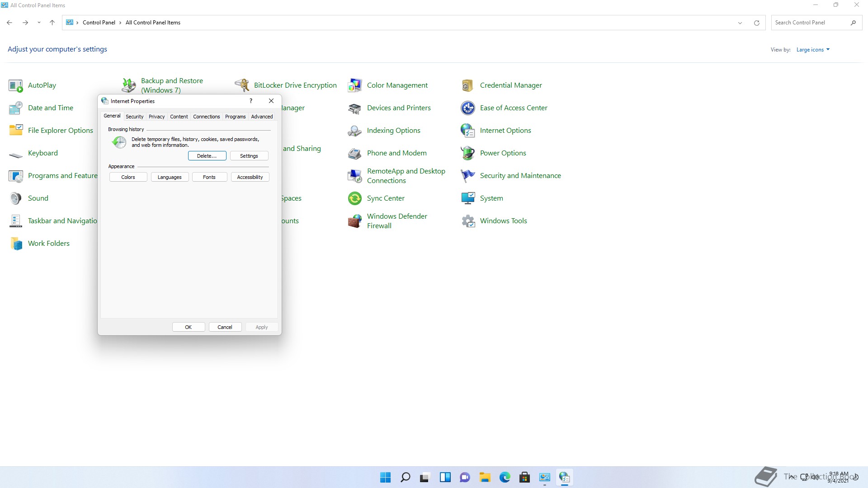The height and width of the screenshot is (488, 868).
Task: Open the Color Management icon
Action: 355,85
